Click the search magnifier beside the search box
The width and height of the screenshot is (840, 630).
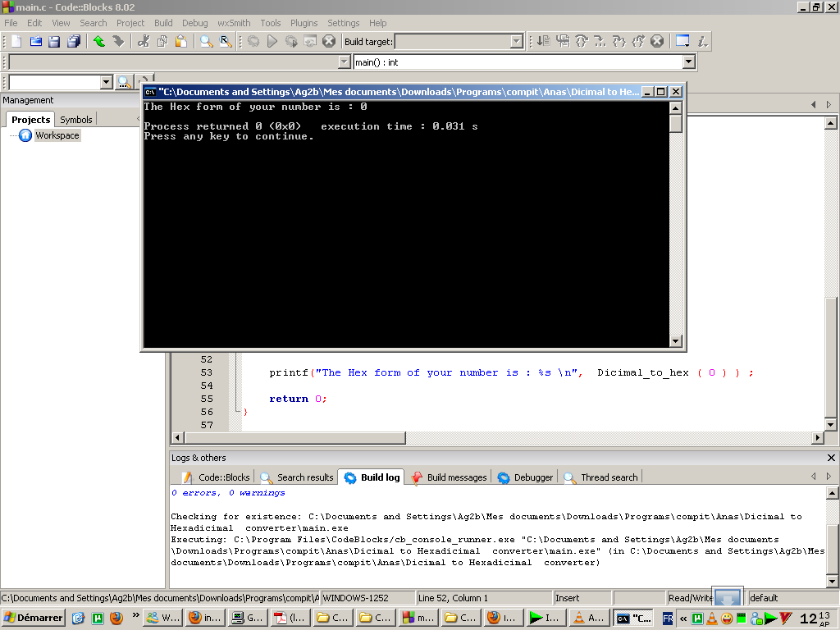[x=125, y=82]
